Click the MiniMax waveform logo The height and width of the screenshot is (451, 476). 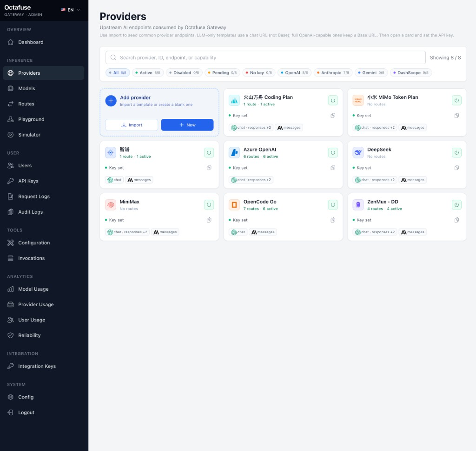coord(111,205)
